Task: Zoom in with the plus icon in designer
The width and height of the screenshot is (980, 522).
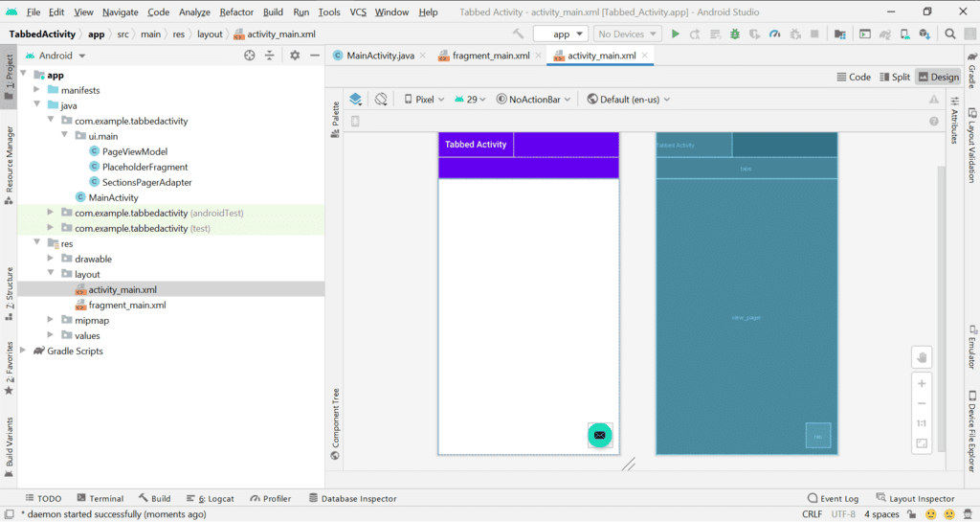Action: (x=922, y=383)
